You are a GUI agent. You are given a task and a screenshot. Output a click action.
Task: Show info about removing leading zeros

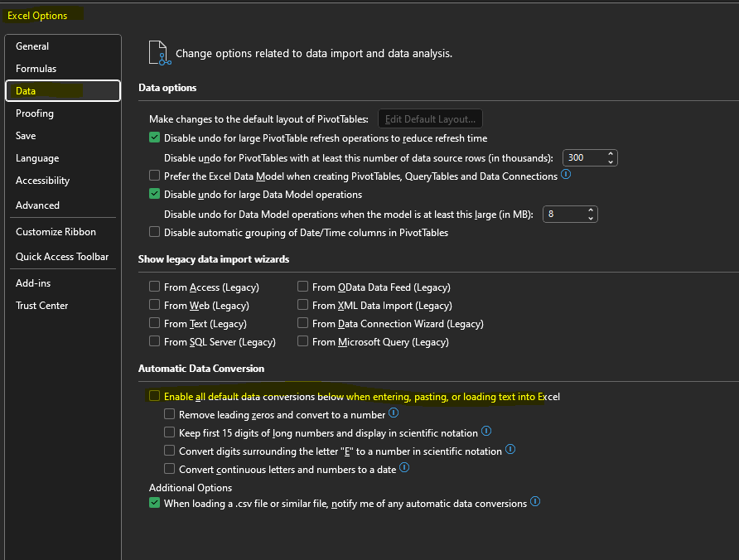pos(394,413)
